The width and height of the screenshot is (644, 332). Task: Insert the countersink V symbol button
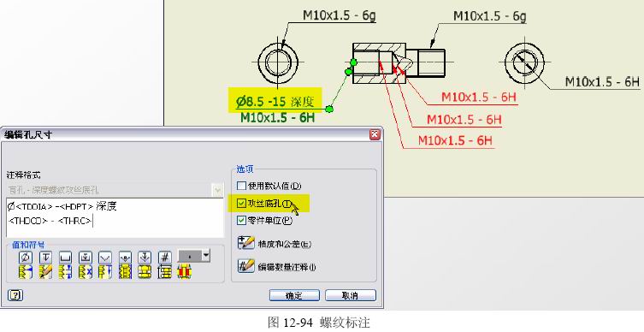point(105,258)
